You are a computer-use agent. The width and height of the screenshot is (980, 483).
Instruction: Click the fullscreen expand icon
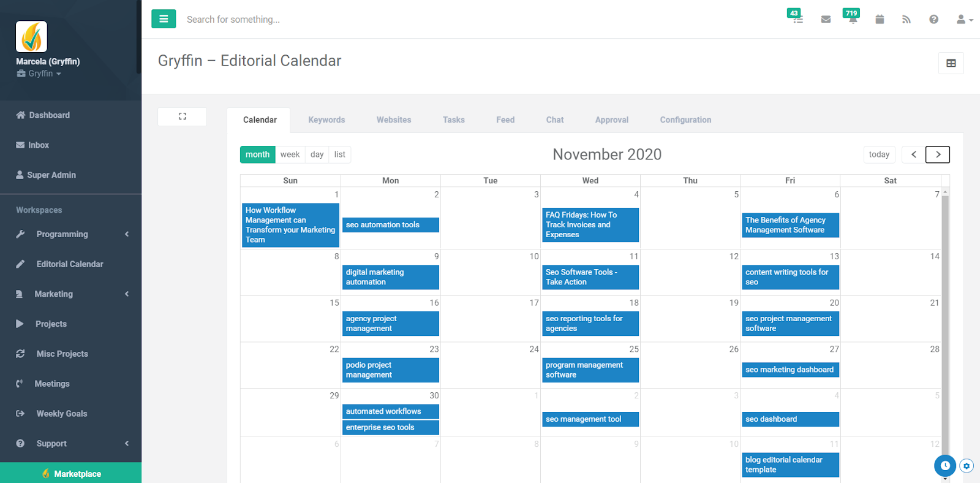182,116
